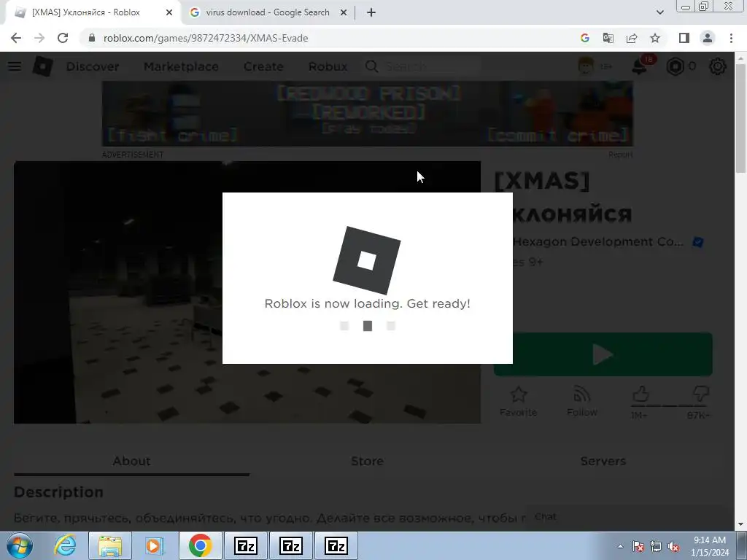The image size is (747, 560).
Task: Report the advertisement
Action: 620,155
